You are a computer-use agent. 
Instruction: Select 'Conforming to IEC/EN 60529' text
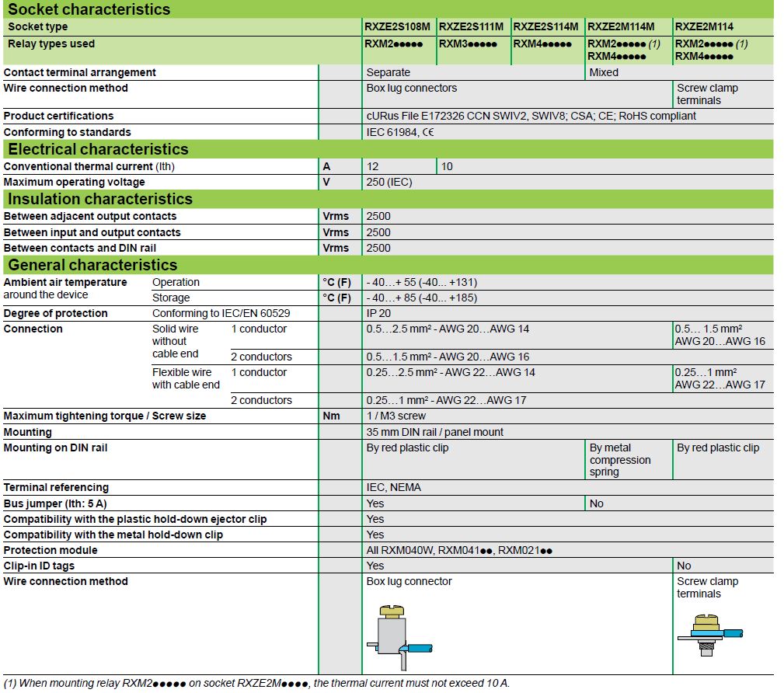pyautogui.click(x=221, y=313)
